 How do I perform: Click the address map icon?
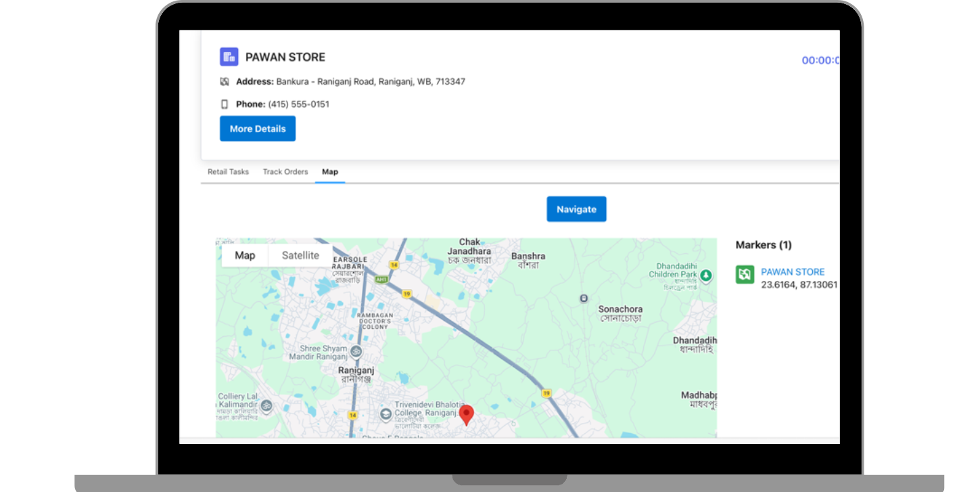225,81
